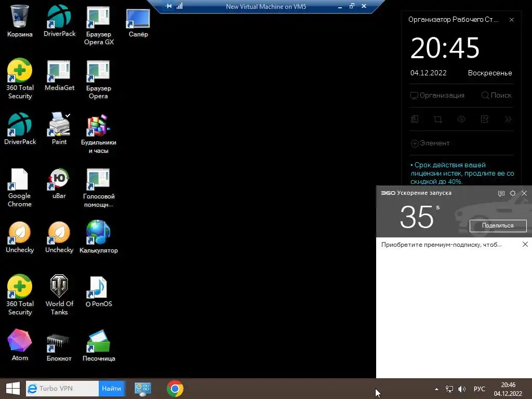
Task: Close the 360 Ускорение запуска popup
Action: click(x=524, y=193)
